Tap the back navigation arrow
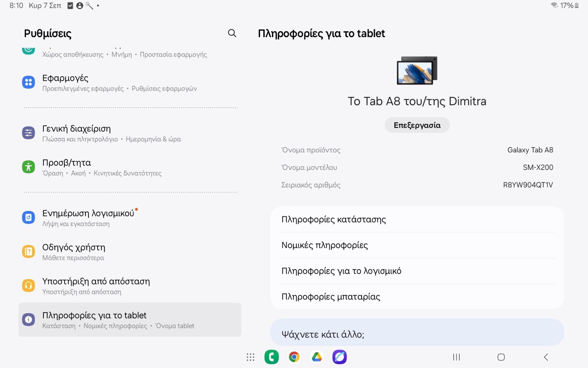Screen dimensions: 588x368 pyautogui.click(x=546, y=357)
